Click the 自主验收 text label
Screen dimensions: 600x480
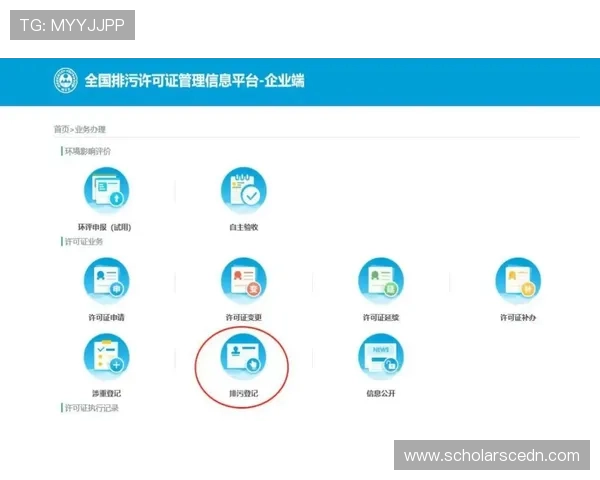click(x=244, y=227)
